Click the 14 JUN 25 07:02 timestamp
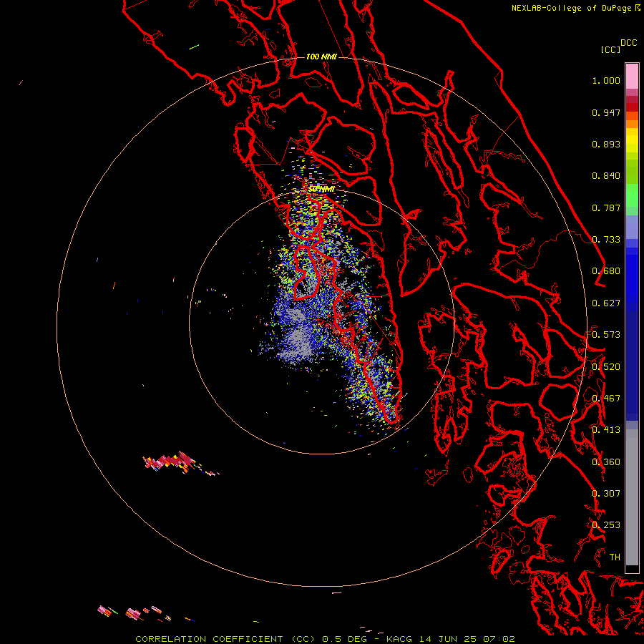The height and width of the screenshot is (644, 644). coord(467,639)
